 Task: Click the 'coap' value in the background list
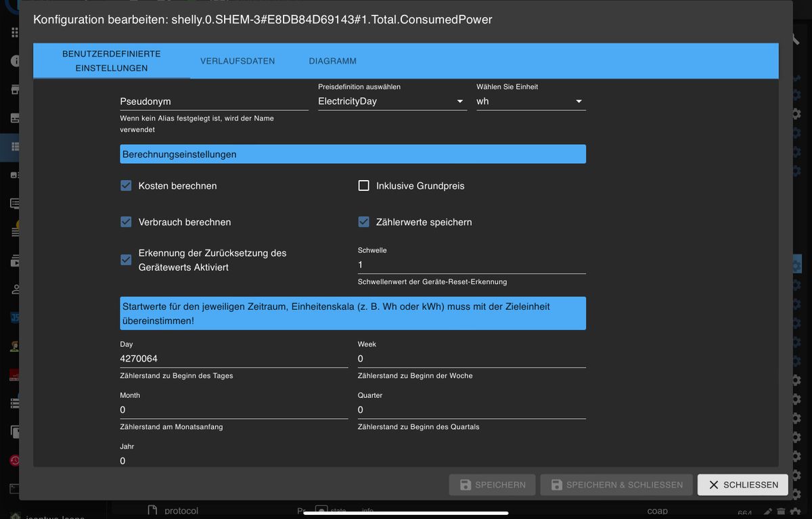pos(657,511)
